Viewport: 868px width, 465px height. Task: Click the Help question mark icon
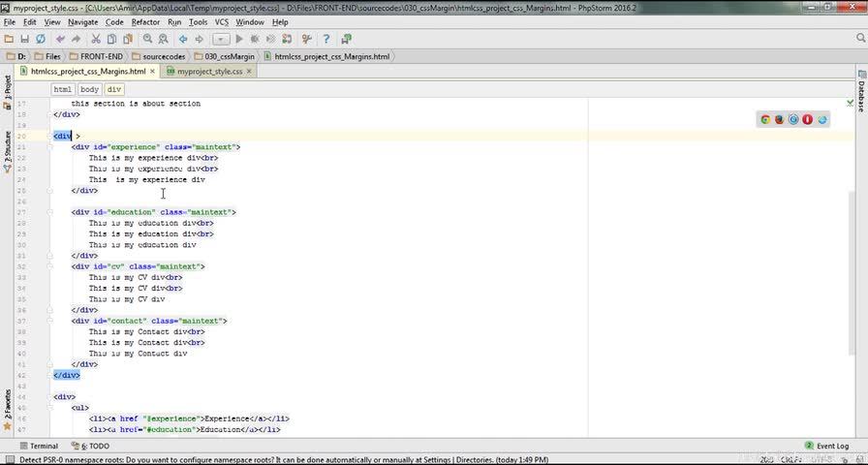tap(326, 40)
